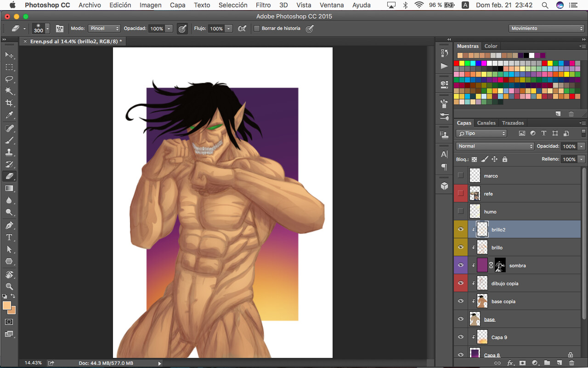
Task: Select the Dodge tool
Action: [9, 213]
